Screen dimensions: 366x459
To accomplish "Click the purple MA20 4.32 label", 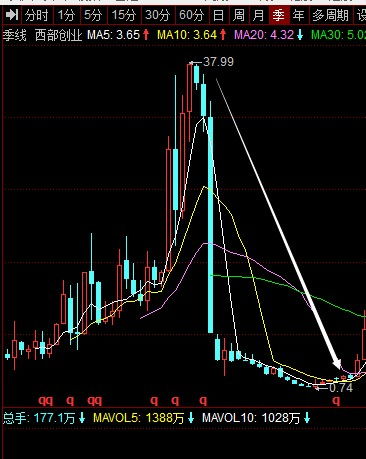I will (x=269, y=35).
